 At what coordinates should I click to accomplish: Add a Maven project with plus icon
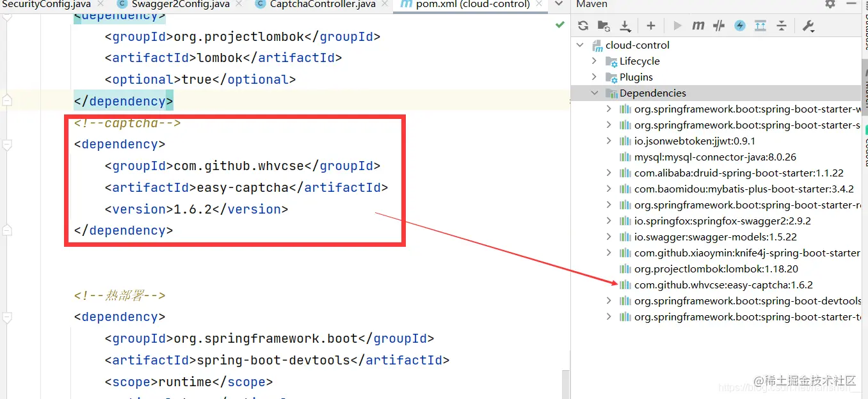[650, 26]
